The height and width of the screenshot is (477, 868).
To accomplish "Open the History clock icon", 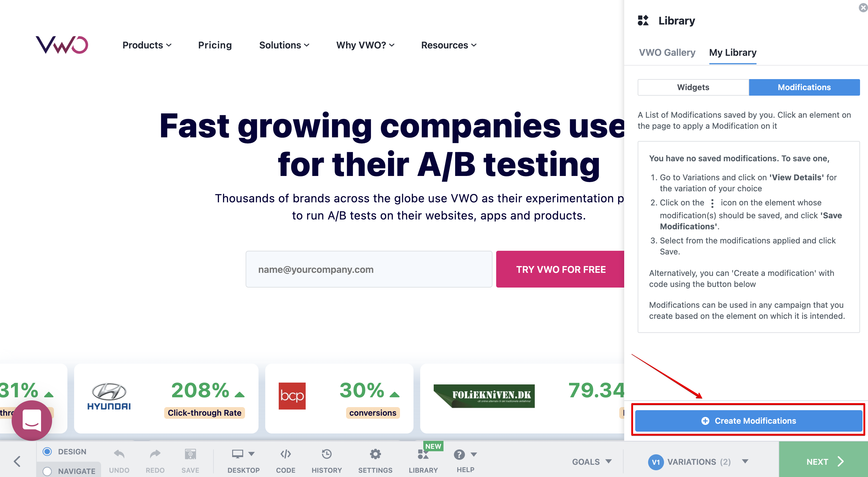I will (326, 454).
